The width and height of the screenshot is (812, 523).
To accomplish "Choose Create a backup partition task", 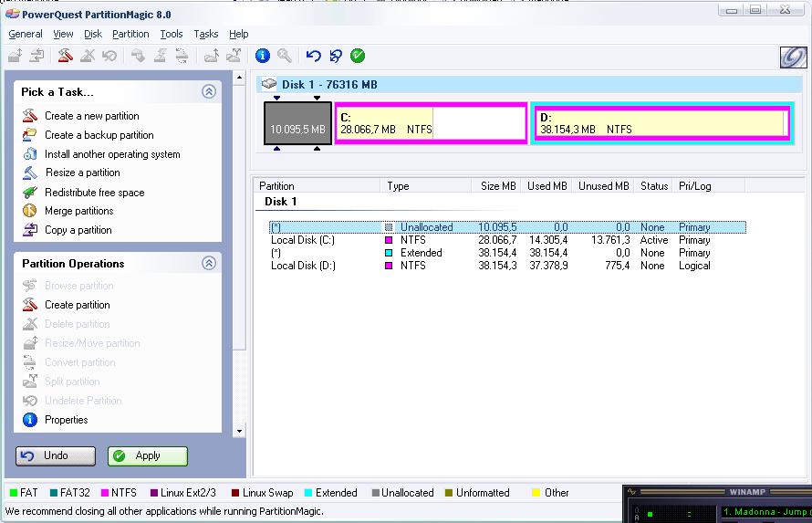I will [x=99, y=135].
